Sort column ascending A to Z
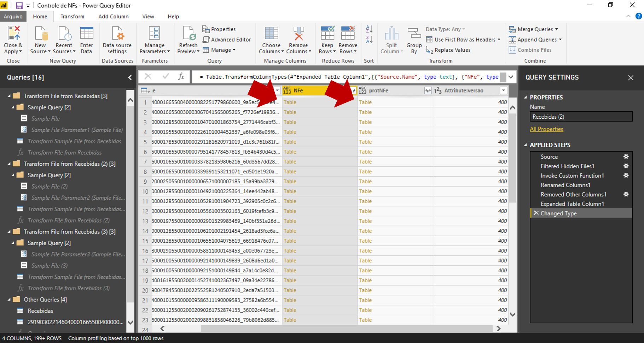 369,29
